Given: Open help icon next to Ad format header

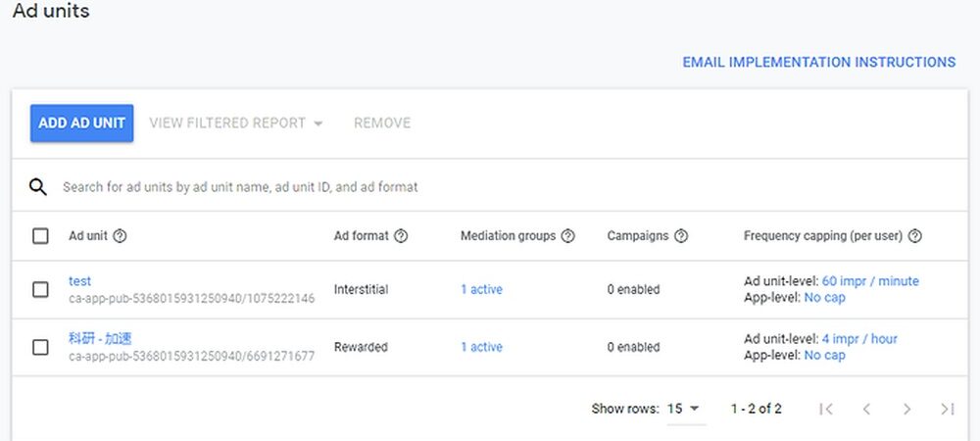Looking at the screenshot, I should pyautogui.click(x=401, y=236).
